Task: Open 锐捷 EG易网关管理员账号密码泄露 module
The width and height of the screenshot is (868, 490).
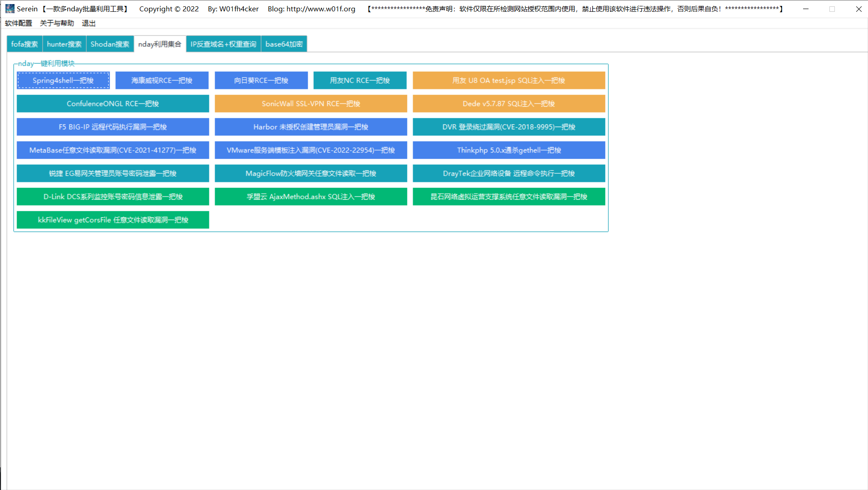Action: tap(113, 173)
